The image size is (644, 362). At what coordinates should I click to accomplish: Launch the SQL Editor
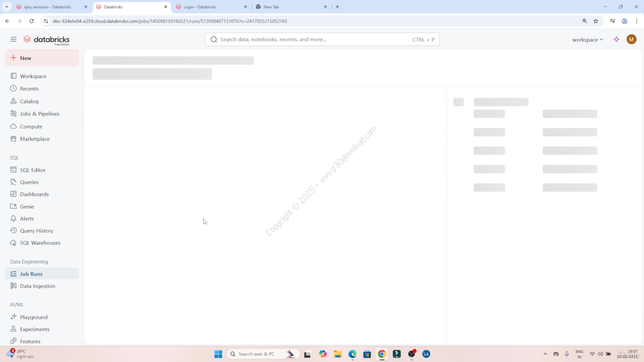point(33,170)
